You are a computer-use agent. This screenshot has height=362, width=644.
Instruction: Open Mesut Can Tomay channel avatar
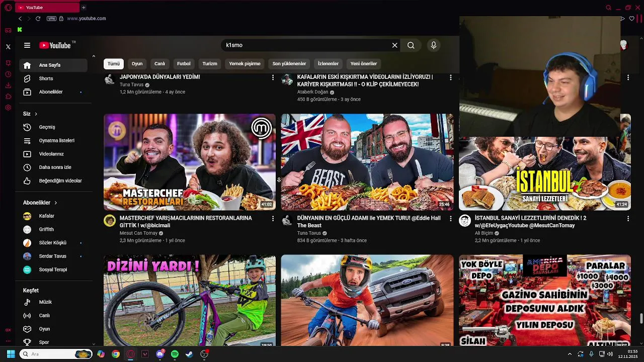110,220
